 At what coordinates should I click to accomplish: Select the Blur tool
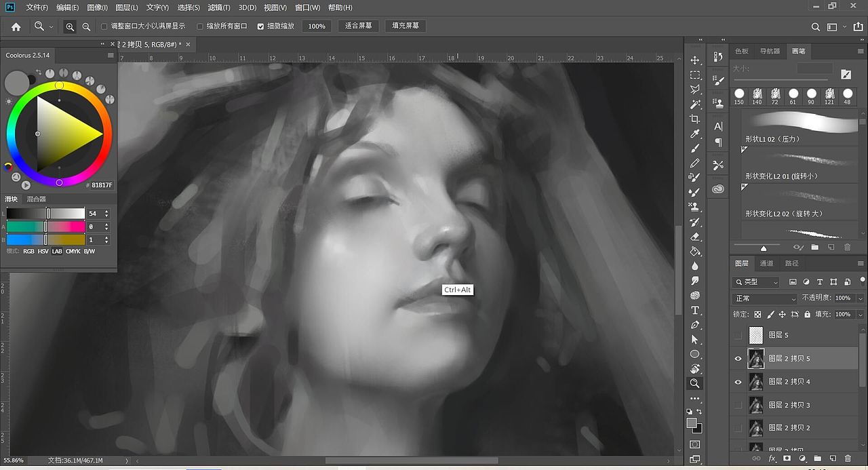(695, 266)
